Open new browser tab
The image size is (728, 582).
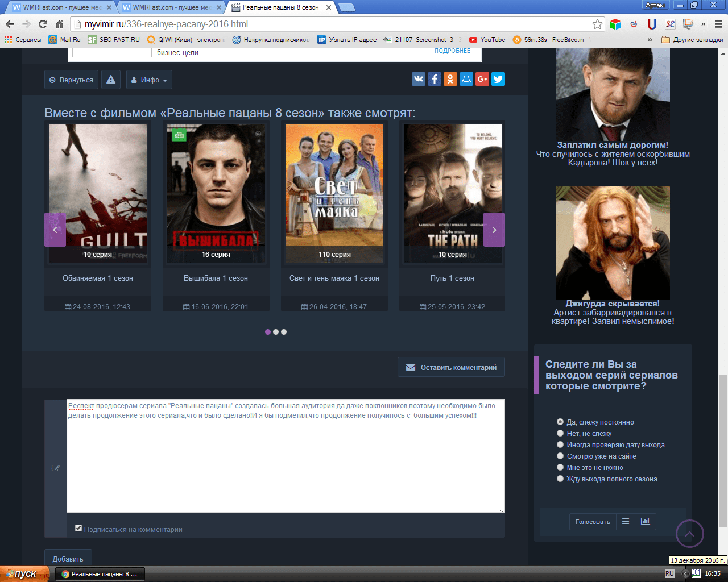pos(346,7)
